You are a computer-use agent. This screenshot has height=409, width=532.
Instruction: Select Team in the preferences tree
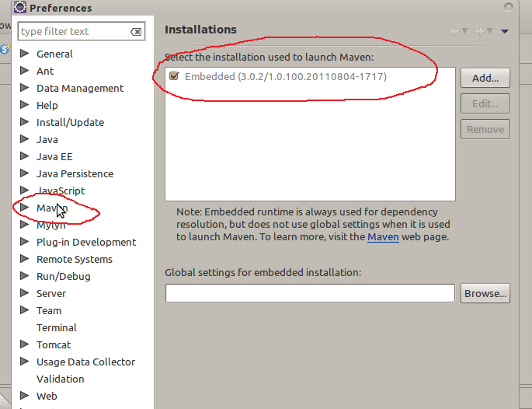(x=49, y=310)
